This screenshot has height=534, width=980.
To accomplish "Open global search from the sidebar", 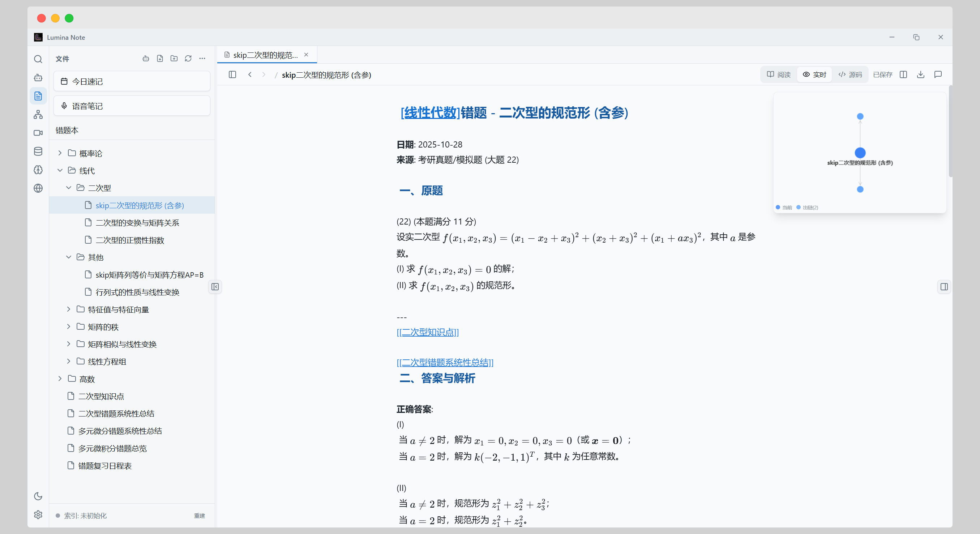I will pyautogui.click(x=38, y=59).
